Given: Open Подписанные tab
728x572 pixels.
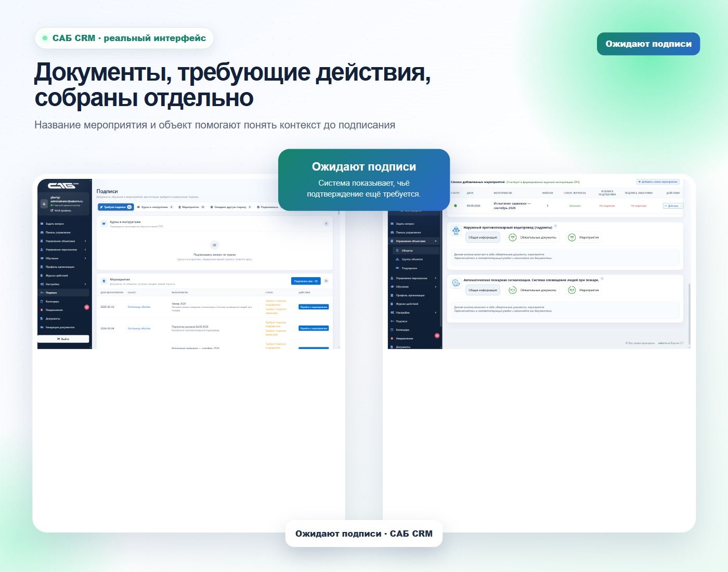Looking at the screenshot, I should [x=268, y=207].
